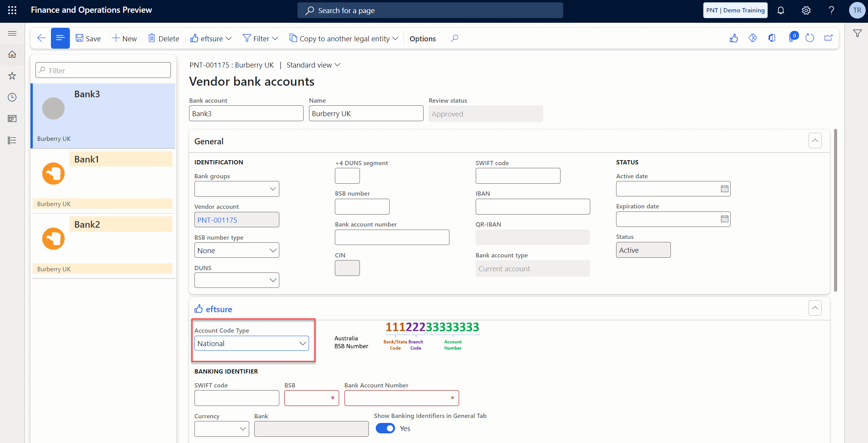Image resolution: width=868 pixels, height=443 pixels.
Task: Click the Name field Burberry UK
Action: click(x=366, y=113)
